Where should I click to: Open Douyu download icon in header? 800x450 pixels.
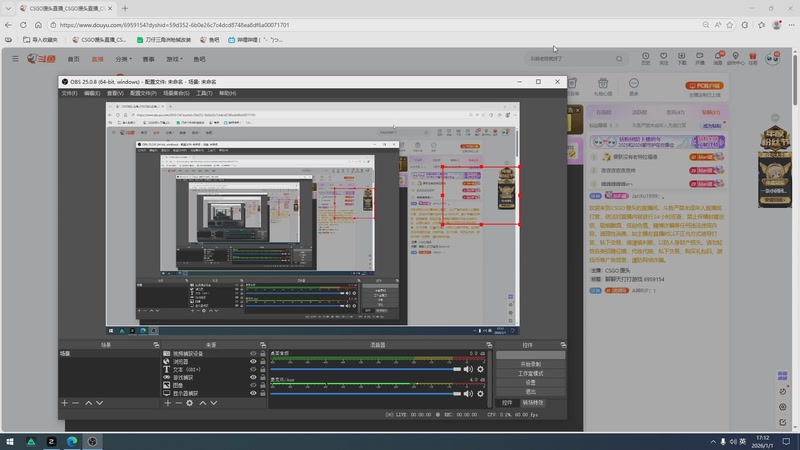(682, 58)
